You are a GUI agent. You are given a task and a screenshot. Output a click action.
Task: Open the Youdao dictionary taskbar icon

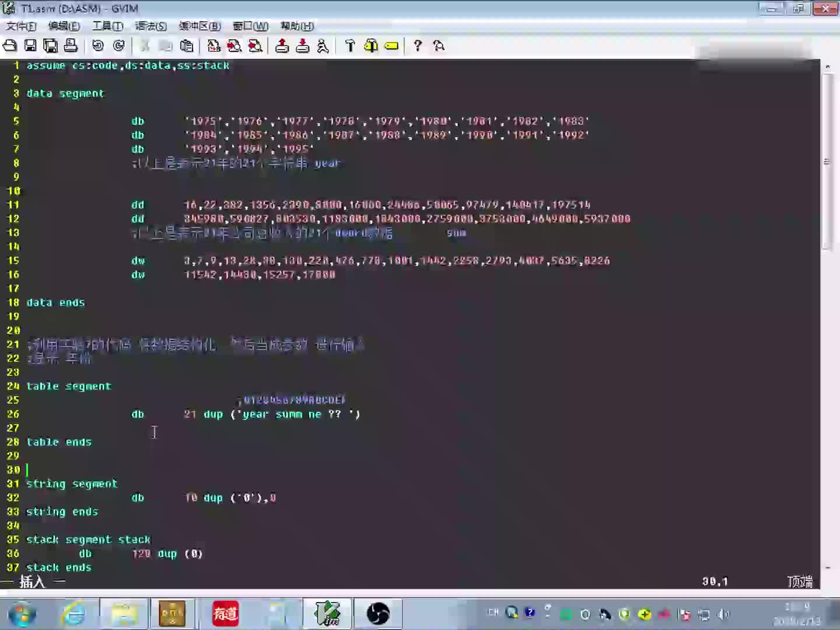click(225, 614)
